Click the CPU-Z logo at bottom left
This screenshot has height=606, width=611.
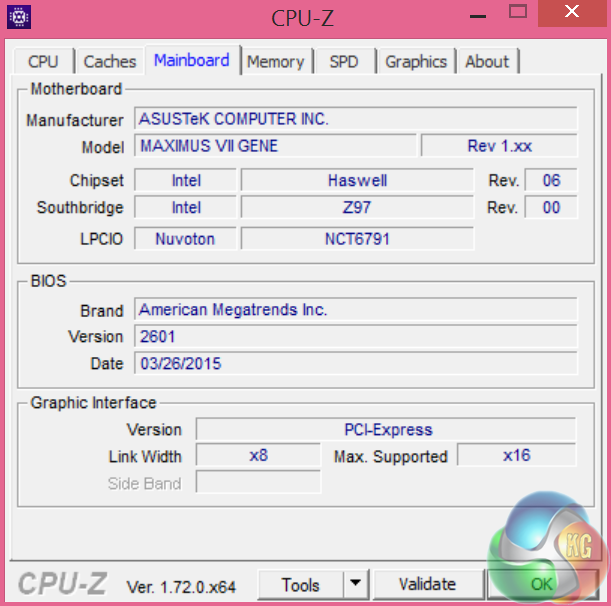[62, 583]
